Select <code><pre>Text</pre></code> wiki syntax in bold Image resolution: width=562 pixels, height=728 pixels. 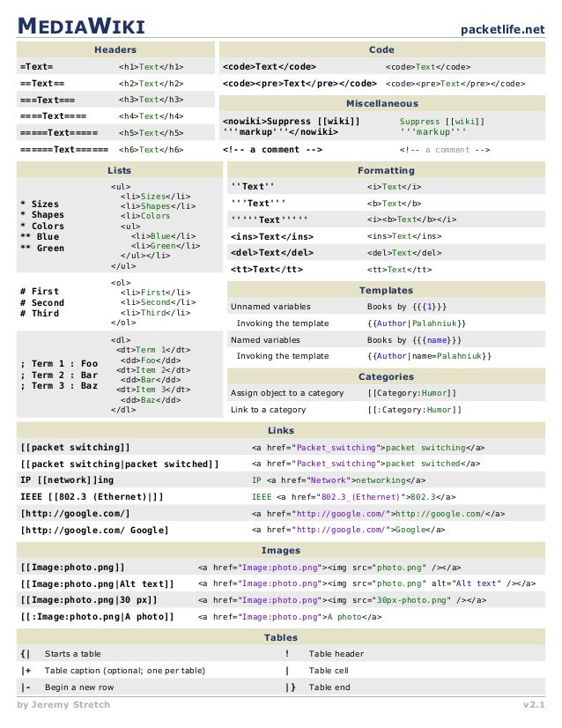pyautogui.click(x=299, y=83)
